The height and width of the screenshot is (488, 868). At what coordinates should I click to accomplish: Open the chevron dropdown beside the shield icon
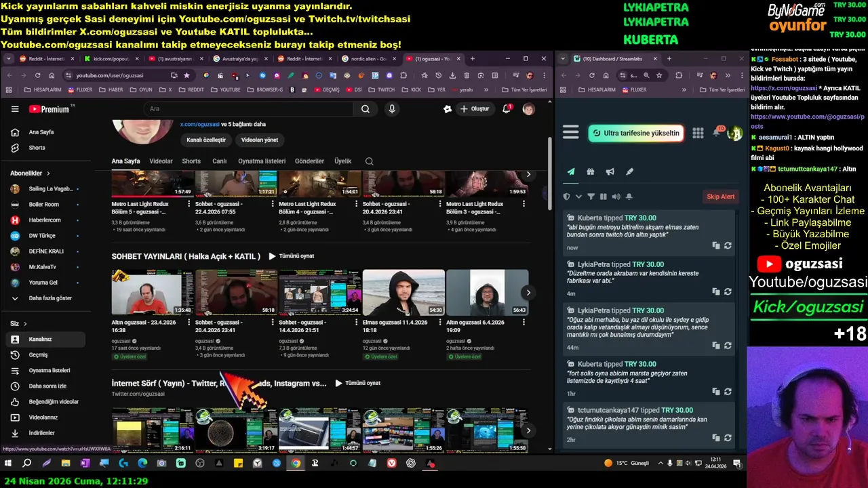point(578,197)
